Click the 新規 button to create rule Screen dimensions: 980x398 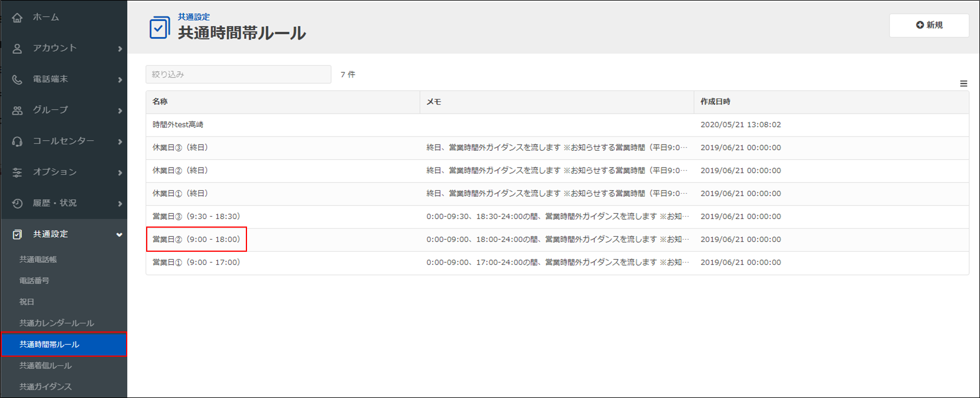pos(928,25)
